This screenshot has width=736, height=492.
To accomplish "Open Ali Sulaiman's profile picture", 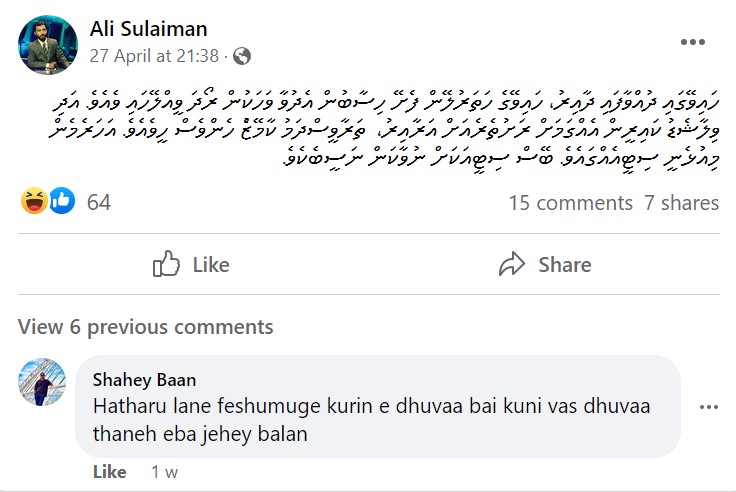I will tap(47, 45).
